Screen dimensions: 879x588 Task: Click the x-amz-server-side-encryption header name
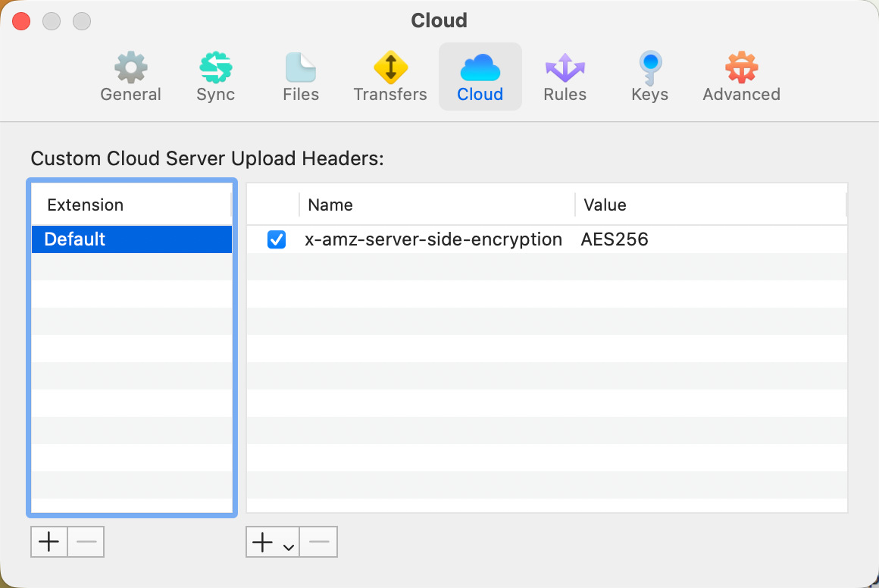click(433, 239)
